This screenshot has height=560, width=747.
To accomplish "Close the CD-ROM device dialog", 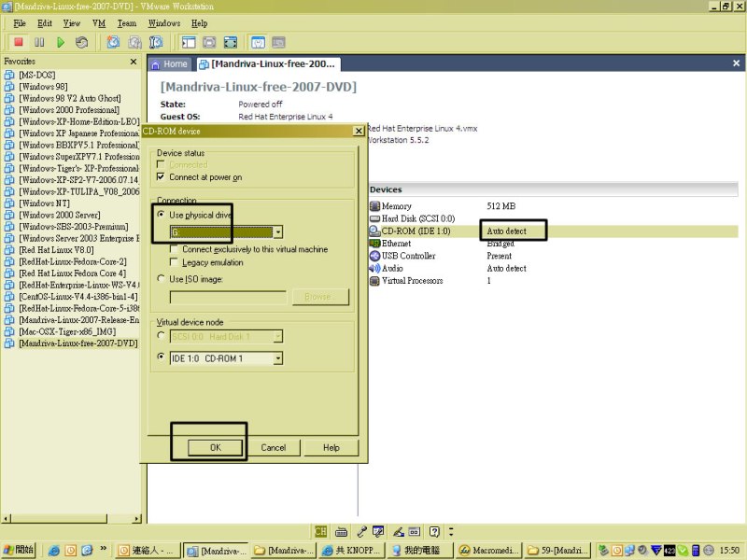I will (359, 131).
